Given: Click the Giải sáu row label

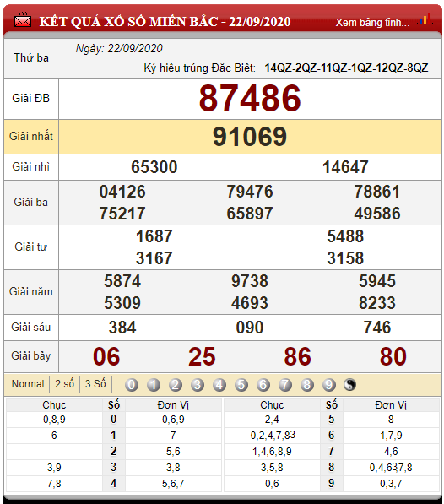Looking at the screenshot, I should [x=31, y=328].
